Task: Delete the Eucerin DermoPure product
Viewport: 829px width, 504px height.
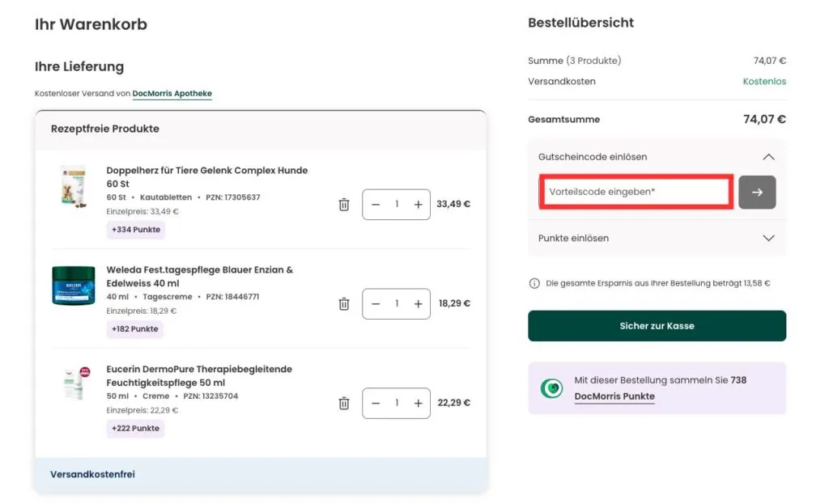Action: [343, 403]
